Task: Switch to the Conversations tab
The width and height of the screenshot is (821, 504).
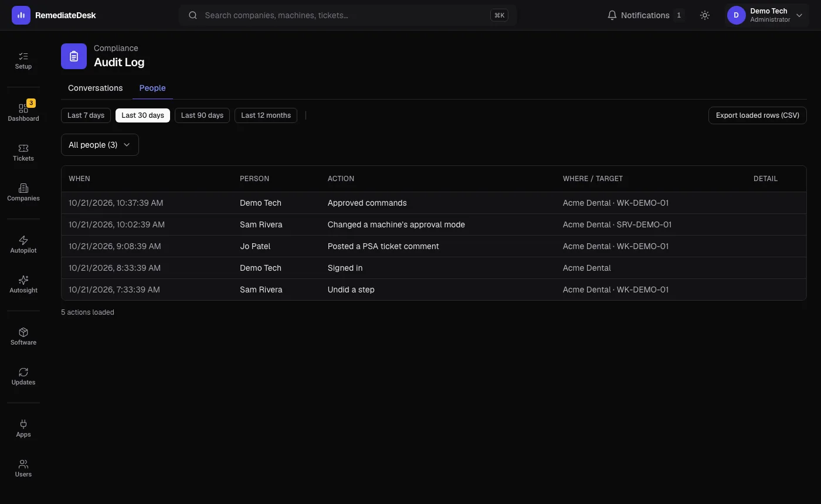Action: point(96,88)
